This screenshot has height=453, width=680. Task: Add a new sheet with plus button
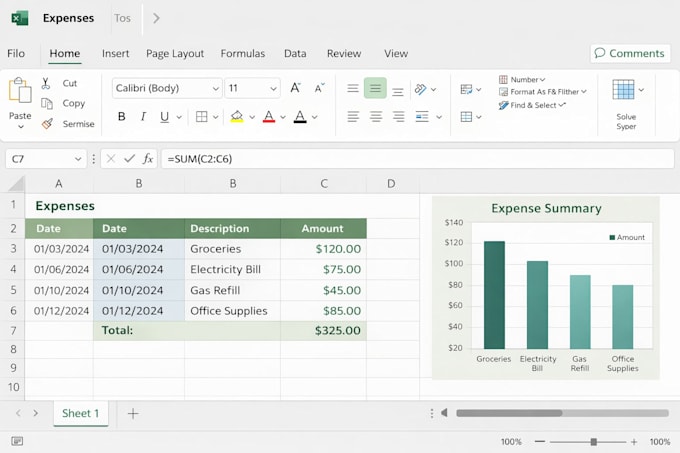click(133, 414)
